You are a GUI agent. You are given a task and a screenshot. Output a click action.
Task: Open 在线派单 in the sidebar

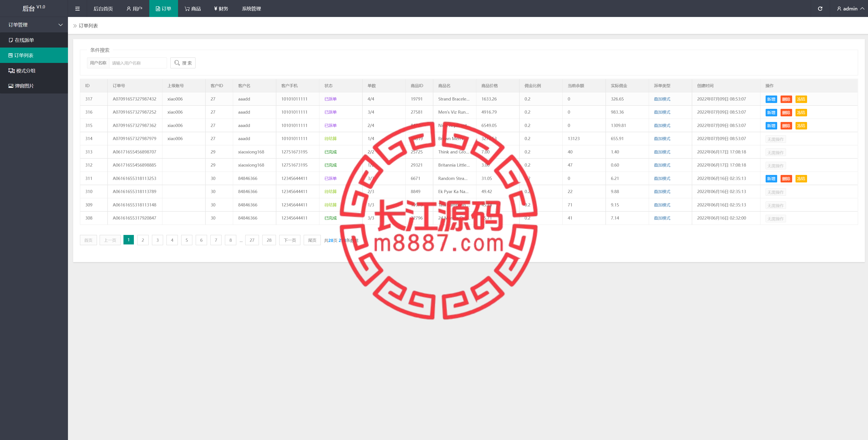(34, 40)
